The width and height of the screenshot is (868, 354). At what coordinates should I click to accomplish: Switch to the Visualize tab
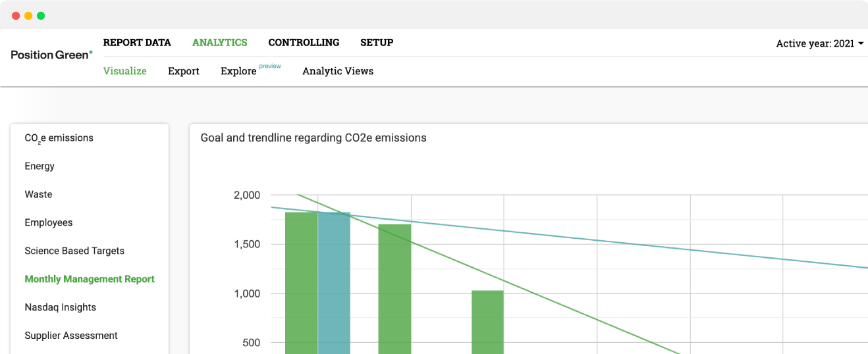[125, 71]
